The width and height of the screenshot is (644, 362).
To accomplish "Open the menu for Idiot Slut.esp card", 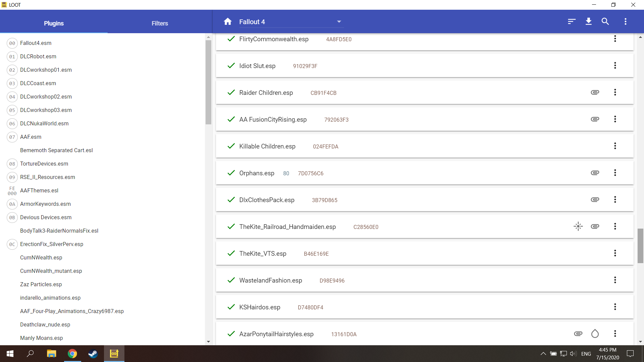I will (x=615, y=65).
